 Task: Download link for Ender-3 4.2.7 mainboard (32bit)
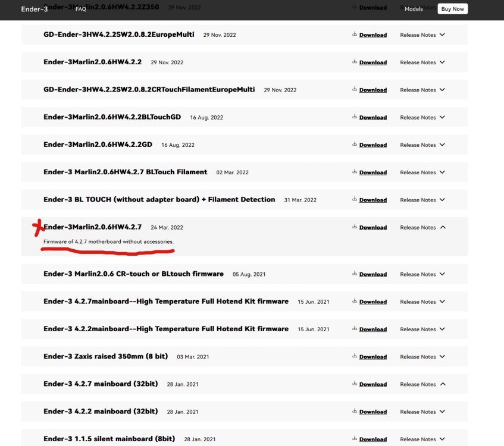373,384
